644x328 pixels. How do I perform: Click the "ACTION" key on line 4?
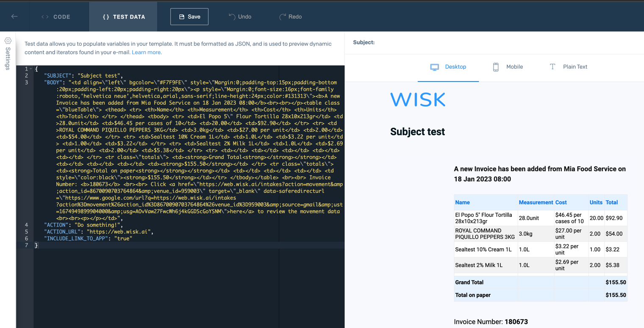[56, 225]
